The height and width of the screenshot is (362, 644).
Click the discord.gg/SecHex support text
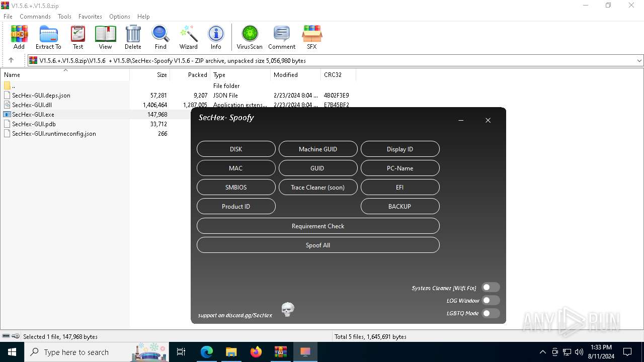coord(235,315)
